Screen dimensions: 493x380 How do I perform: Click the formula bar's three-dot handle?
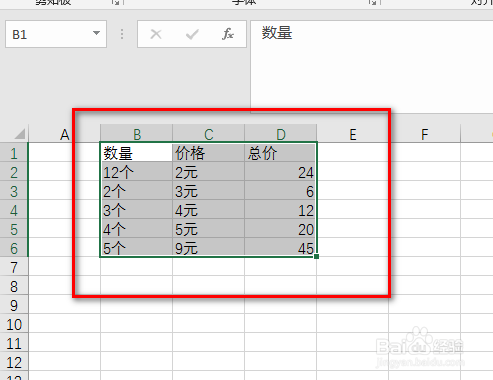[x=122, y=34]
